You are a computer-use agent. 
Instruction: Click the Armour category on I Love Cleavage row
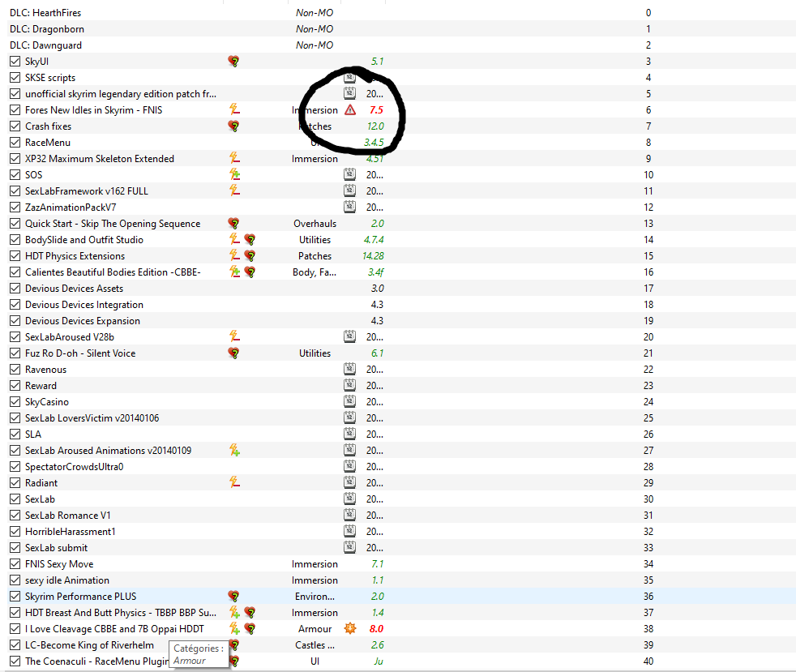[315, 629]
